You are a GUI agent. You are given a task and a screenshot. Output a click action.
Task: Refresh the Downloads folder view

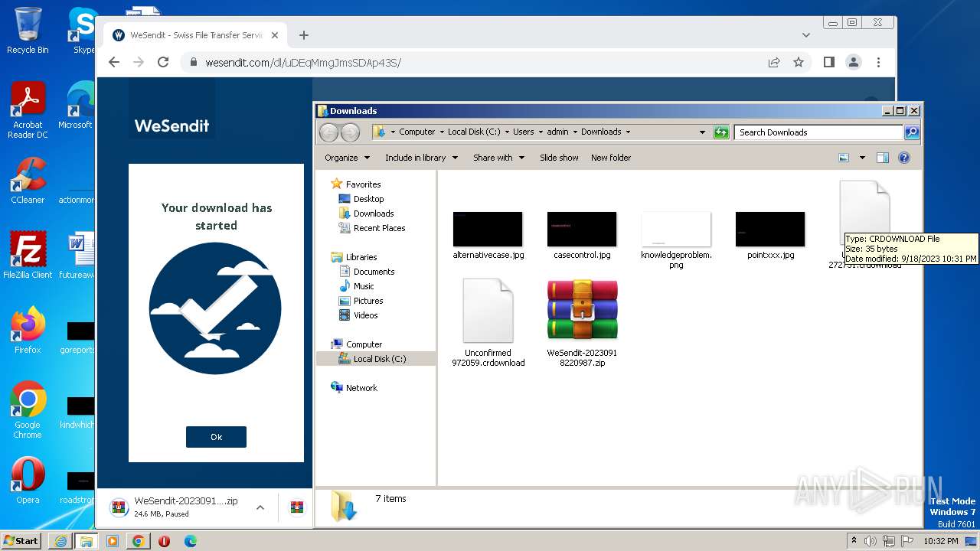pos(721,132)
